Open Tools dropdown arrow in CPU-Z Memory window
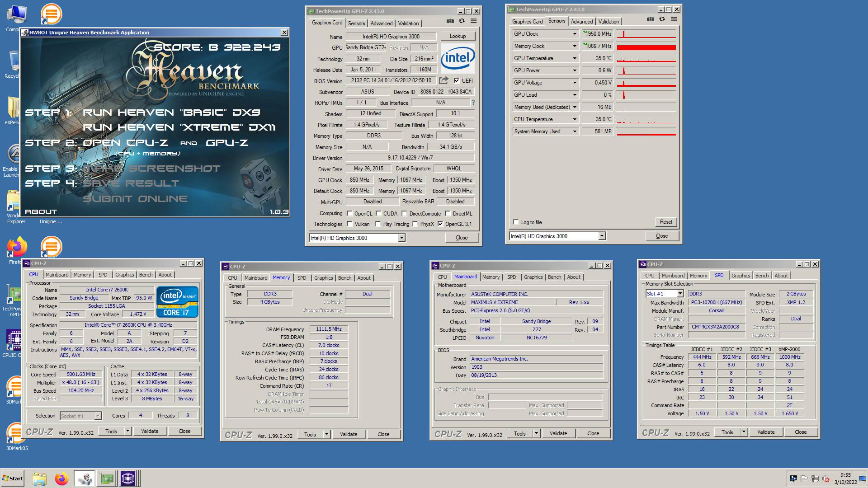This screenshot has width=868, height=488. pos(326,434)
